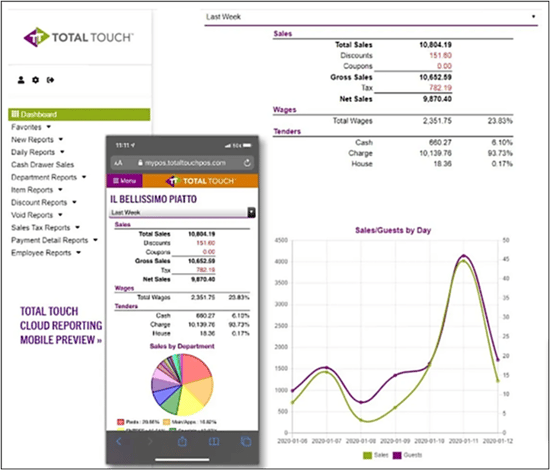Tap the phone browser forward arrow
550x470 pixels.
pyautogui.click(x=150, y=442)
